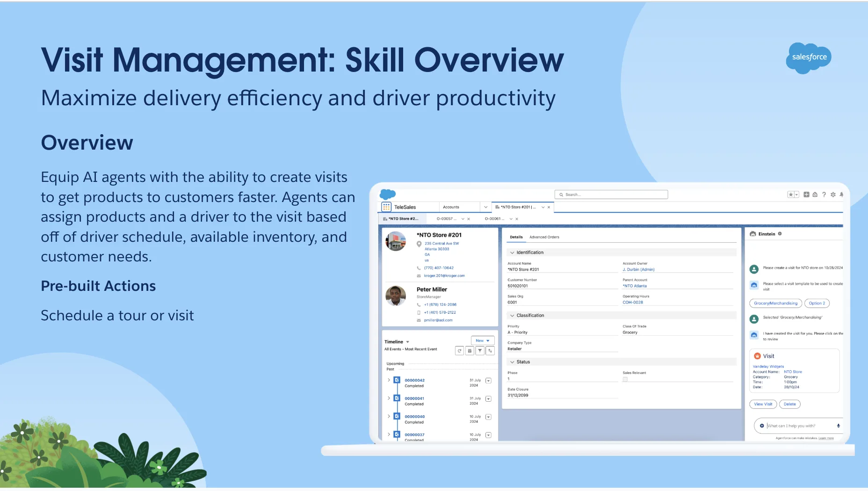Screen dimensions: 868x491
Task: Open the Timeline calendar date icon
Action: [470, 351]
